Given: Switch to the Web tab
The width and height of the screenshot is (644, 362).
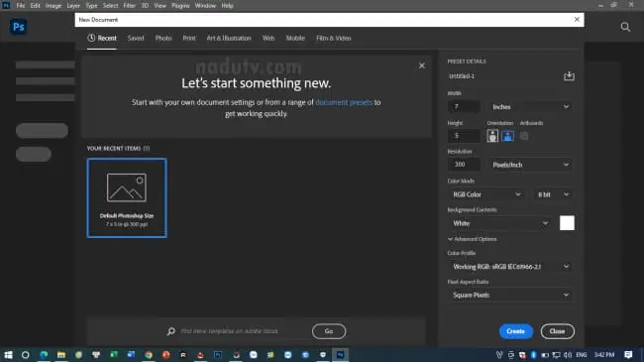Looking at the screenshot, I should [x=268, y=38].
